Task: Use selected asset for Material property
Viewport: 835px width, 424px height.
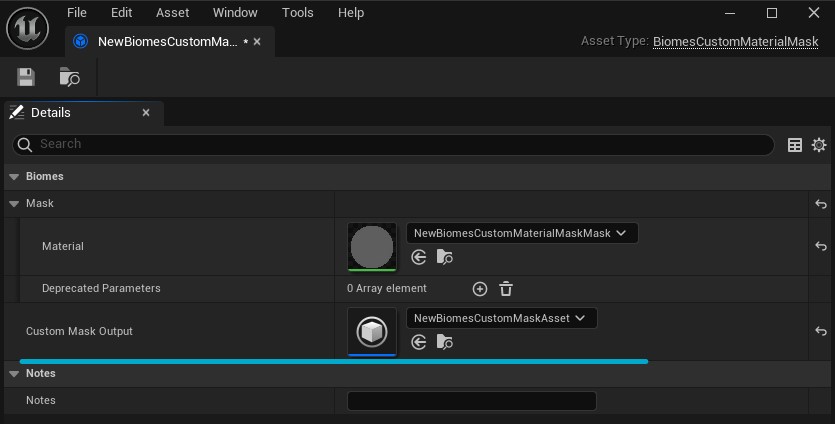Action: pyautogui.click(x=419, y=257)
